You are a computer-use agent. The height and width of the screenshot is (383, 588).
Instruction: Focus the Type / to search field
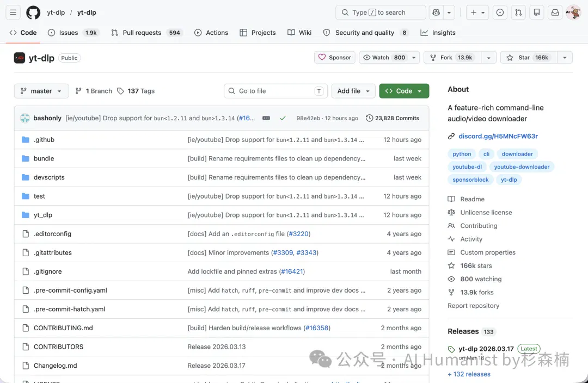pos(381,13)
